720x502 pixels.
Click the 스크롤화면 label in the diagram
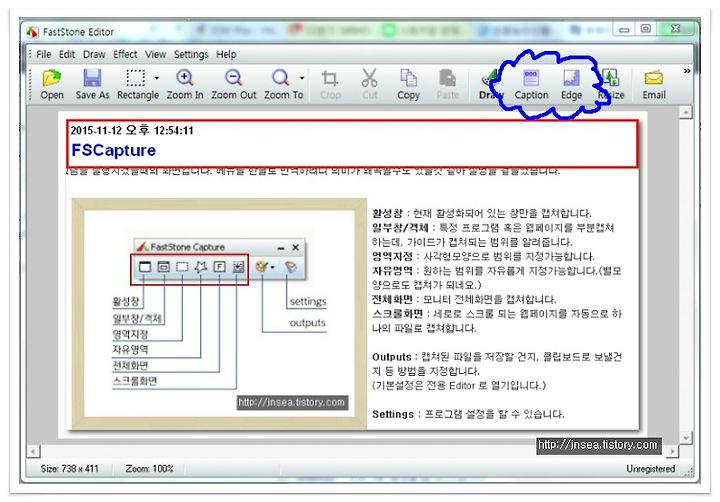tap(135, 381)
